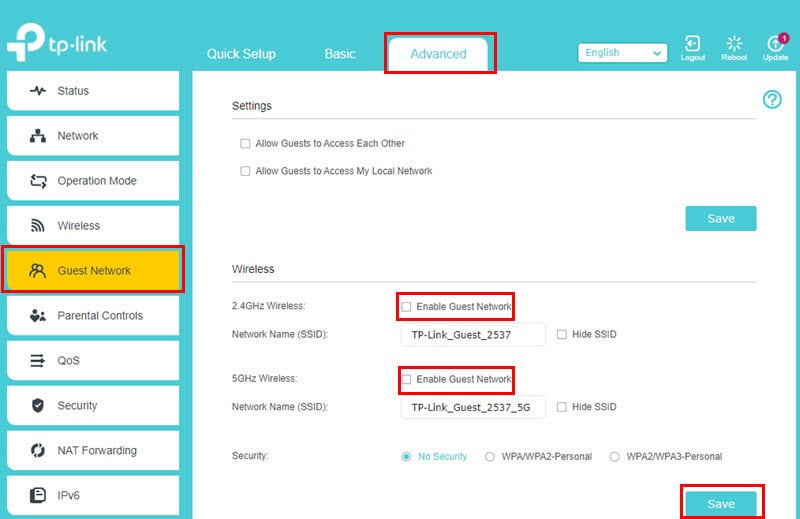Tick Hide SSID for TP-Link_Guest_2537

click(x=562, y=334)
